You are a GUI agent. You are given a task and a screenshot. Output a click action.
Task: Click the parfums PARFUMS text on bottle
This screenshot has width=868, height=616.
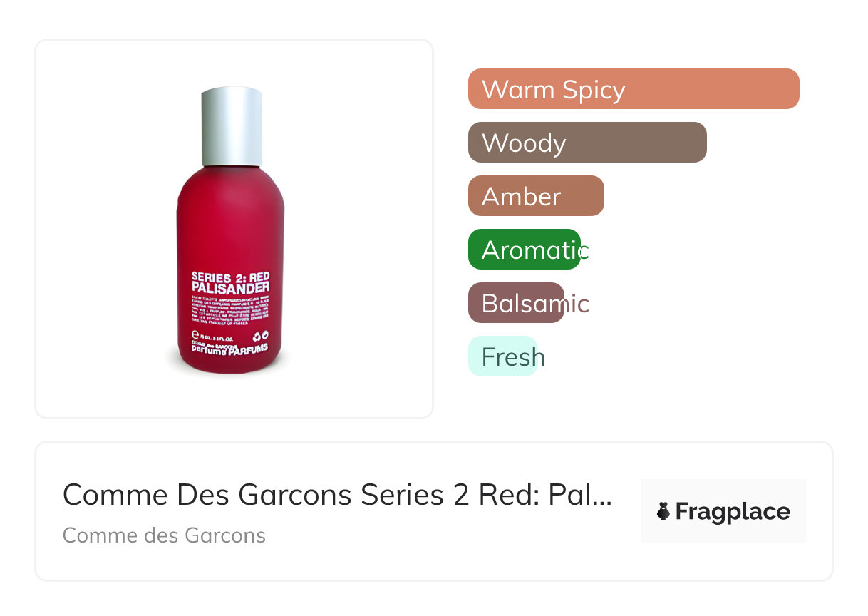tap(229, 349)
